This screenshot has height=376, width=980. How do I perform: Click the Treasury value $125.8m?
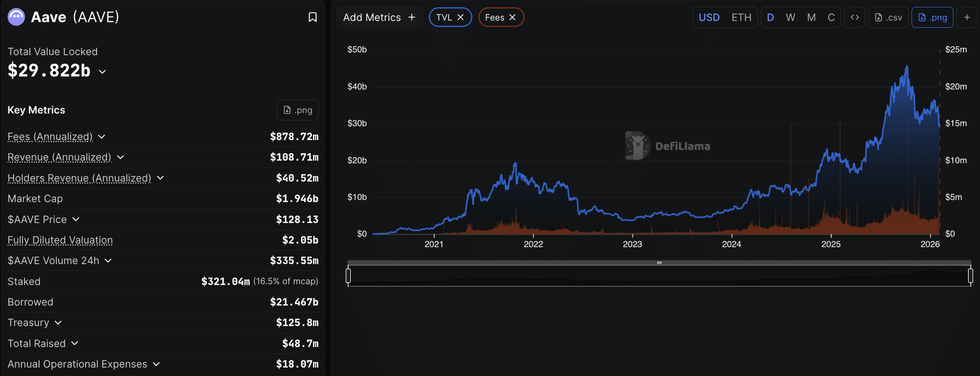[x=297, y=322]
